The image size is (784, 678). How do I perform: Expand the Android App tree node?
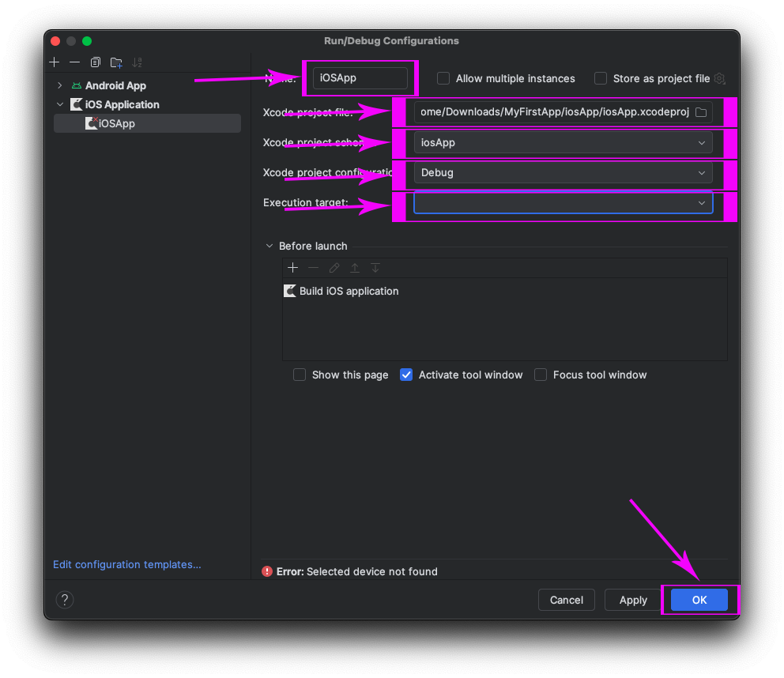[60, 85]
